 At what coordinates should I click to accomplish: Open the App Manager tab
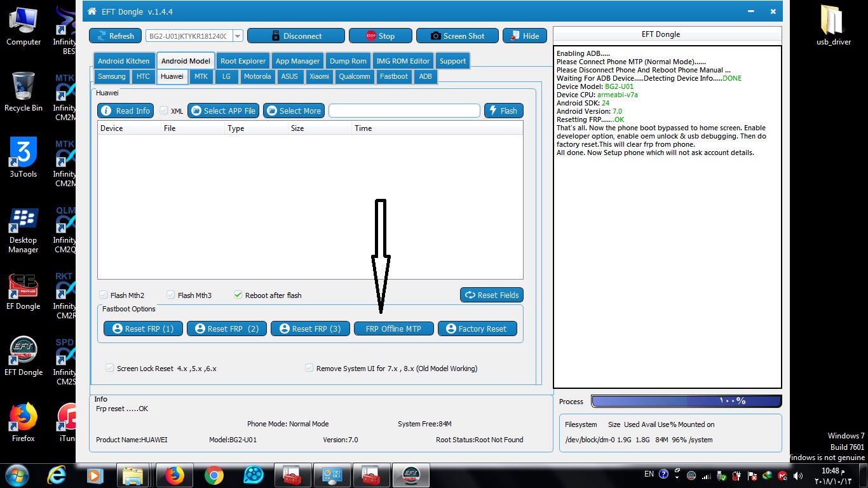[297, 61]
